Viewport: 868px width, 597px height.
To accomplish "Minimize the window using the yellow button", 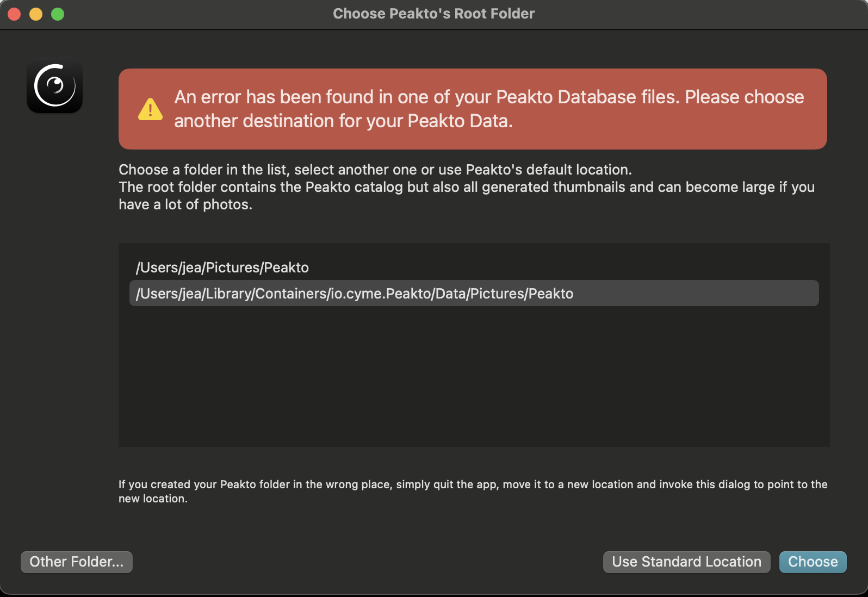I will point(36,14).
